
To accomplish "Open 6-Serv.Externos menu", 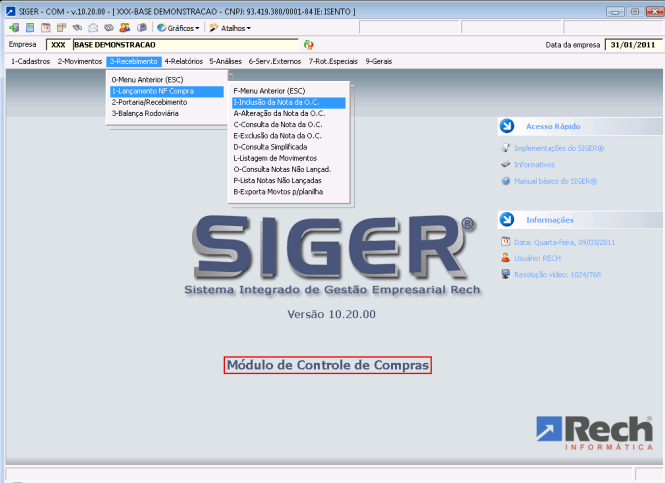I will click(x=275, y=61).
